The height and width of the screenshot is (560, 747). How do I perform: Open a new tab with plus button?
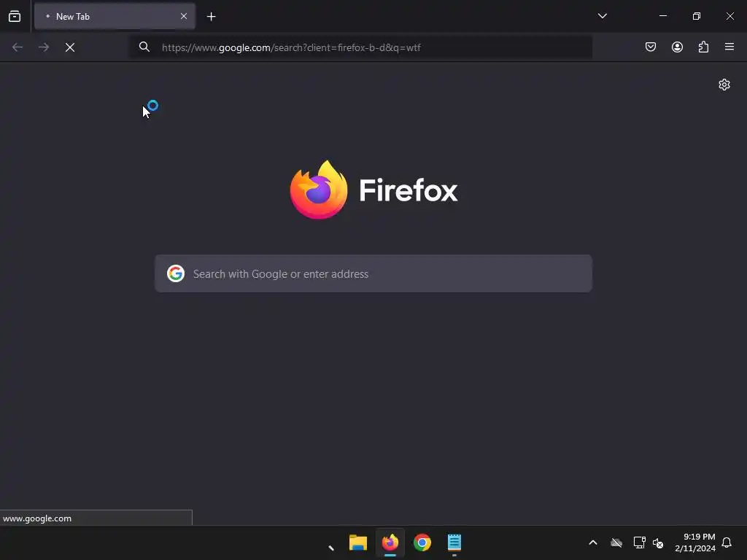click(212, 17)
